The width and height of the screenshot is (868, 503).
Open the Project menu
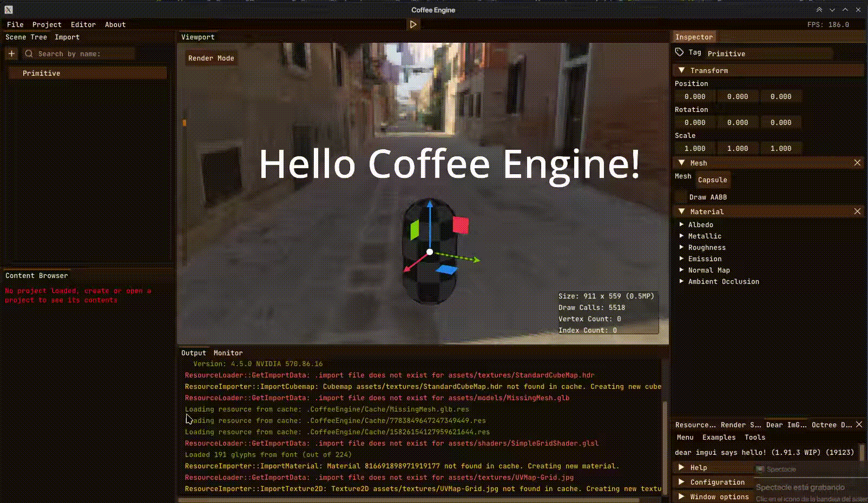[47, 24]
